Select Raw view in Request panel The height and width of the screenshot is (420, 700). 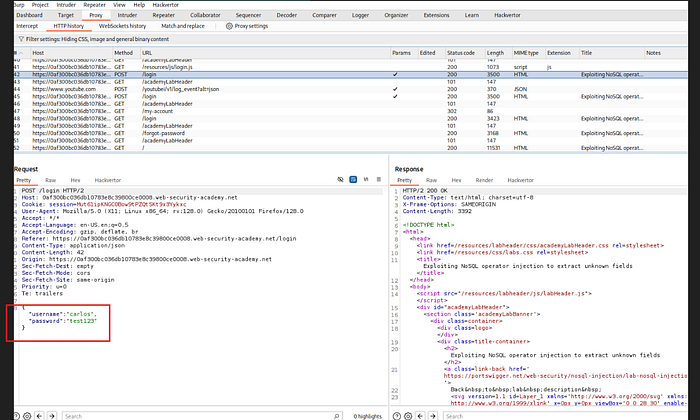[50, 180]
